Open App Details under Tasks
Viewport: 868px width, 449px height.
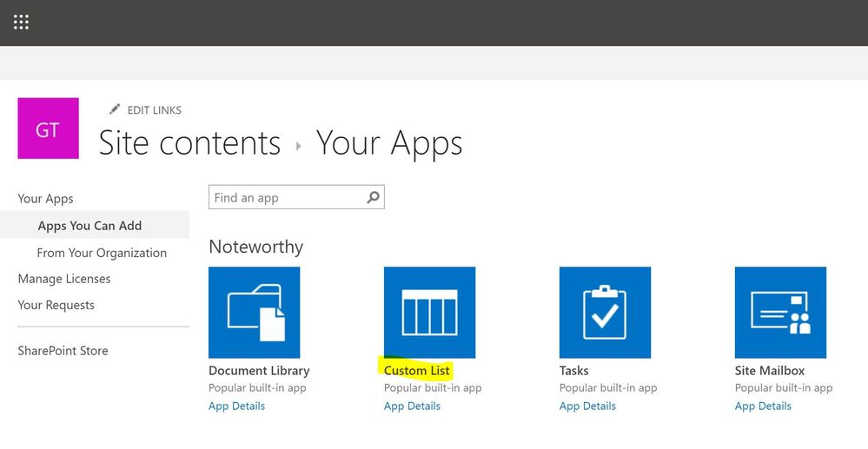pyautogui.click(x=587, y=406)
